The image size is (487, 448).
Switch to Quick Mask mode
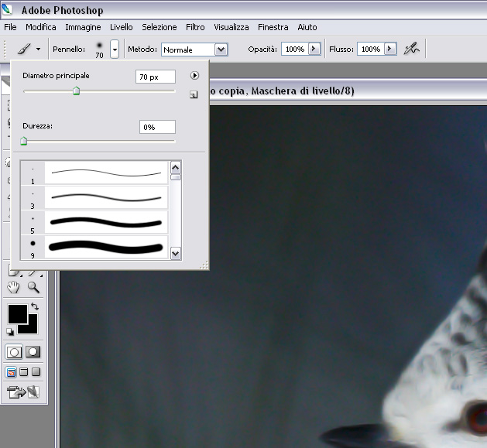coord(33,352)
